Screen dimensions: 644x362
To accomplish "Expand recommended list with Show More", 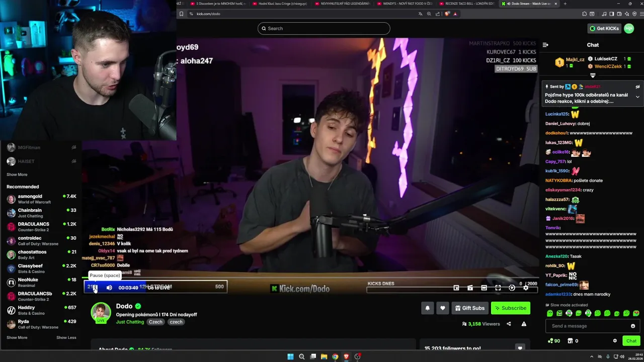I will [17, 337].
